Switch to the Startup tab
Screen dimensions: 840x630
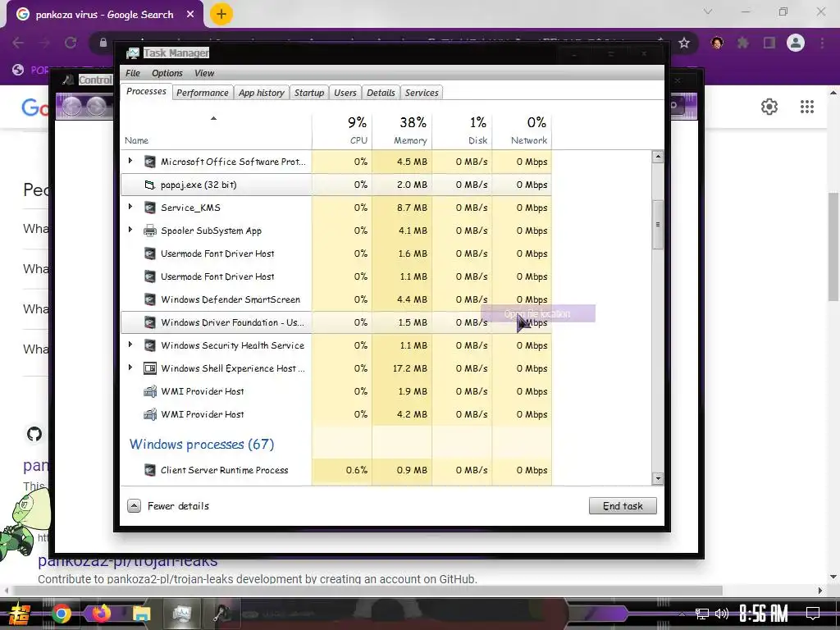tap(309, 93)
